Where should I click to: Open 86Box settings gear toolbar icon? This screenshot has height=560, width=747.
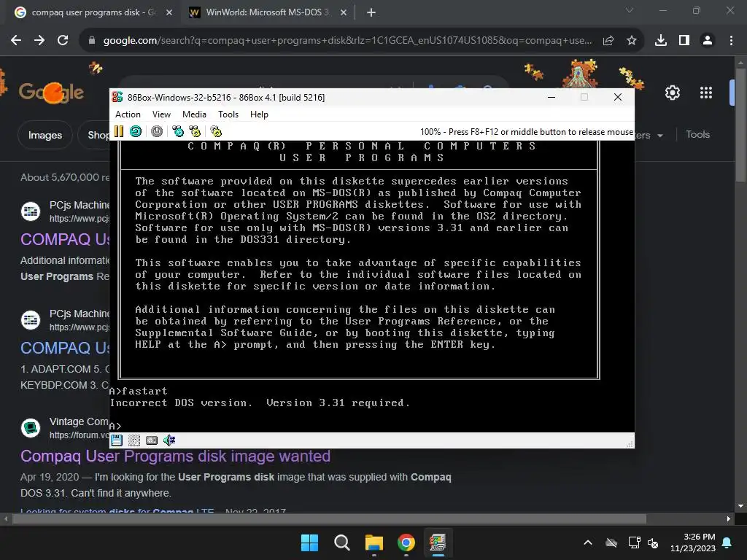click(216, 131)
